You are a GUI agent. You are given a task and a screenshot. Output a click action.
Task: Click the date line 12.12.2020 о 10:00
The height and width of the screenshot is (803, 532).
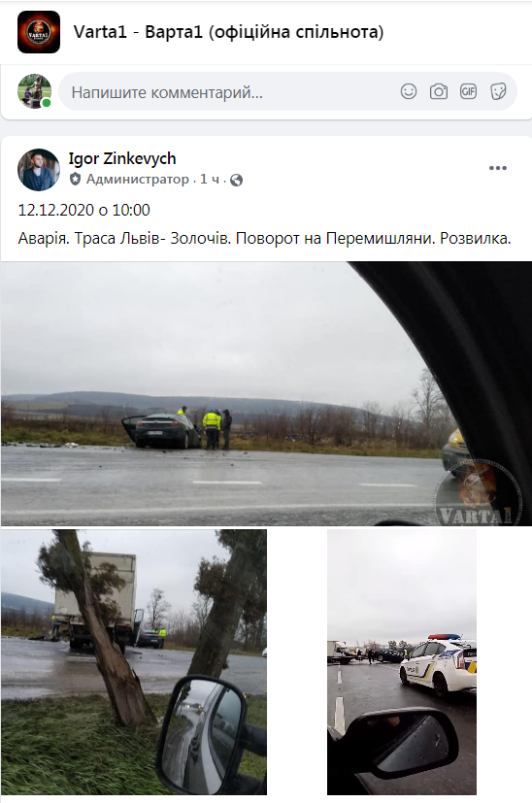pyautogui.click(x=83, y=210)
